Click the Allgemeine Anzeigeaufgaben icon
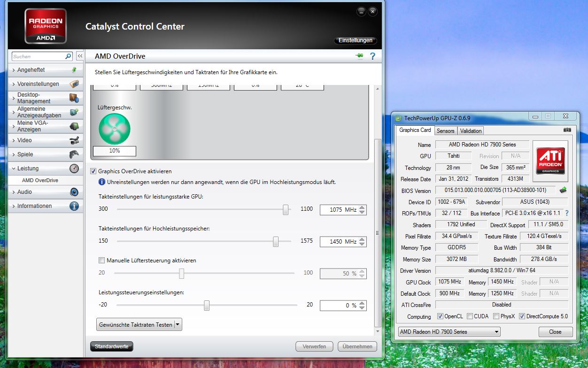This screenshot has height=368, width=588. (74, 112)
